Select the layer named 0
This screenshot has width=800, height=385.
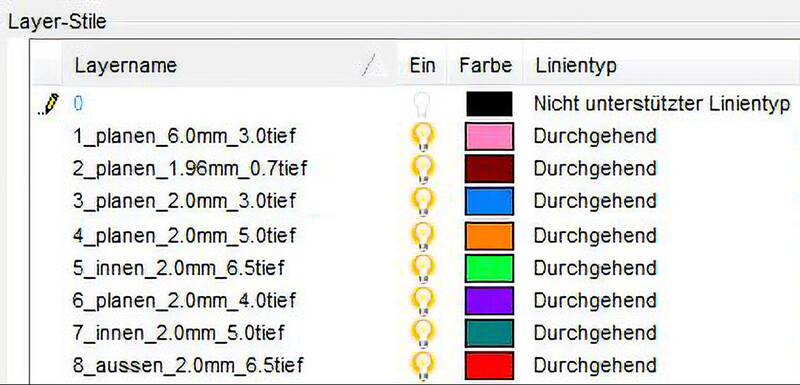(x=78, y=104)
